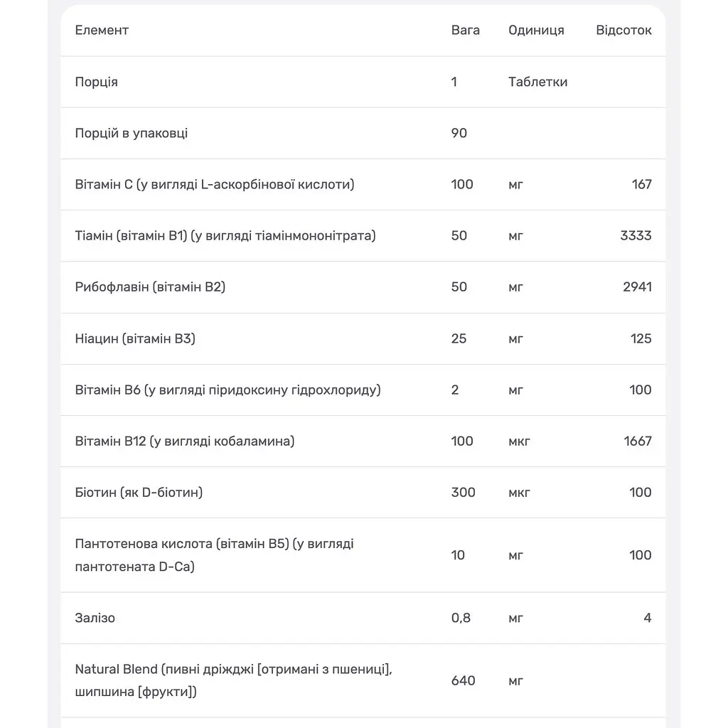Click the 3333 percent value for Тіамін

tap(636, 235)
